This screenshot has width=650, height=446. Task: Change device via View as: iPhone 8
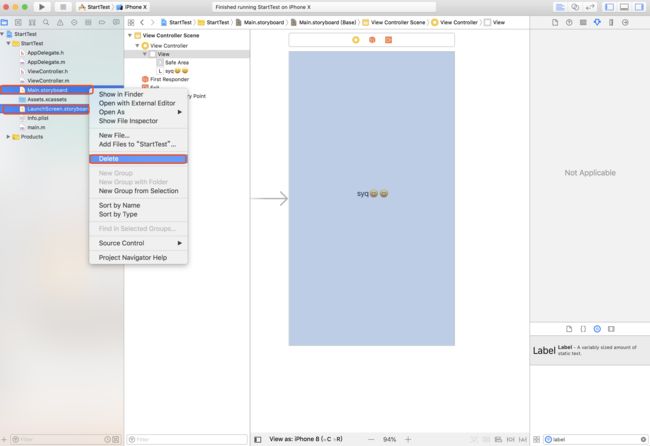click(x=306, y=439)
